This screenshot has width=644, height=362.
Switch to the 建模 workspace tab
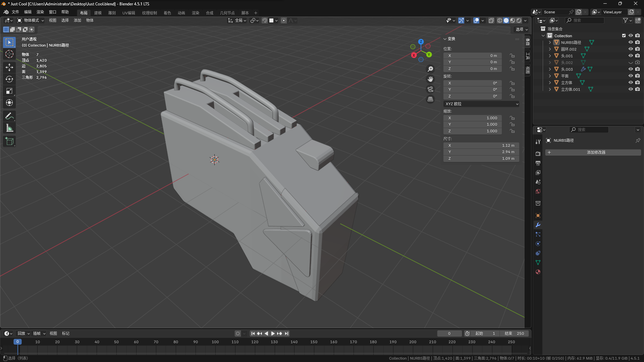coord(98,13)
